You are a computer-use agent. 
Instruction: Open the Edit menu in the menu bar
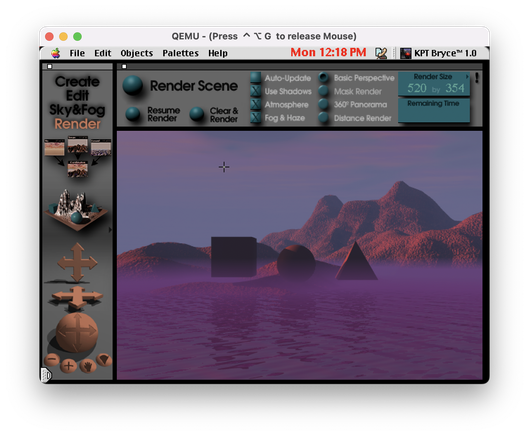click(x=103, y=53)
